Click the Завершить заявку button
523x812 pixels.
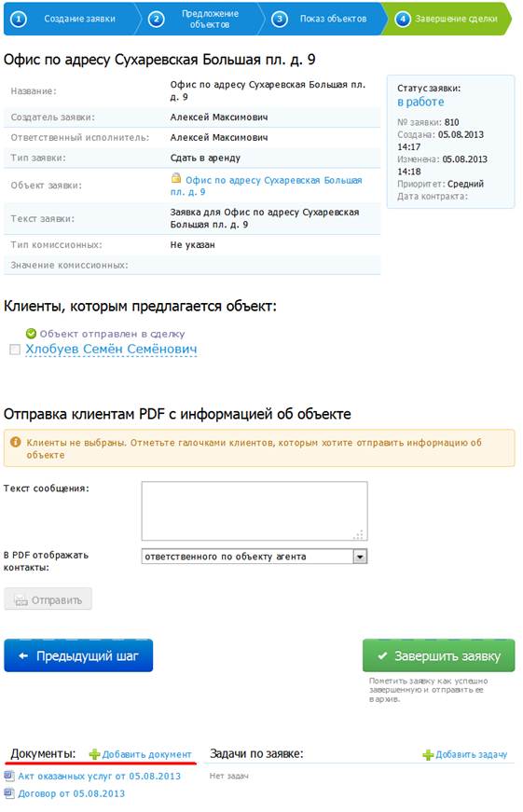click(x=438, y=655)
